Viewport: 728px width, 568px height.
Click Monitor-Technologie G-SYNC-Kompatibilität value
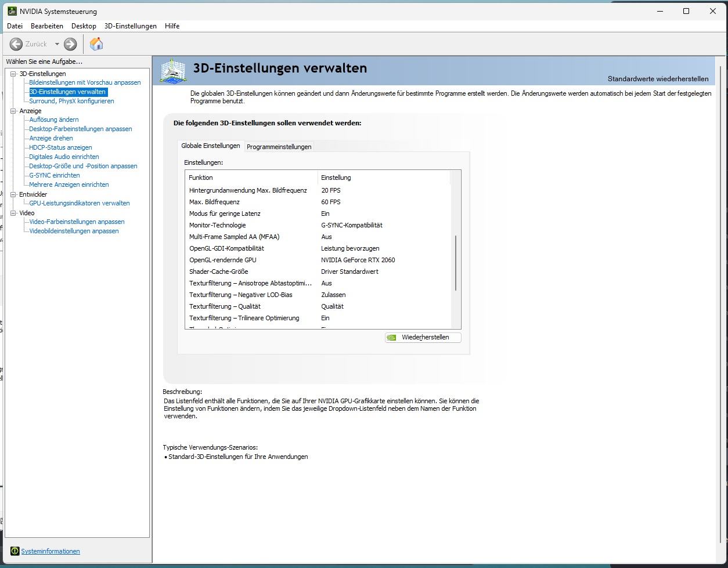coord(352,225)
